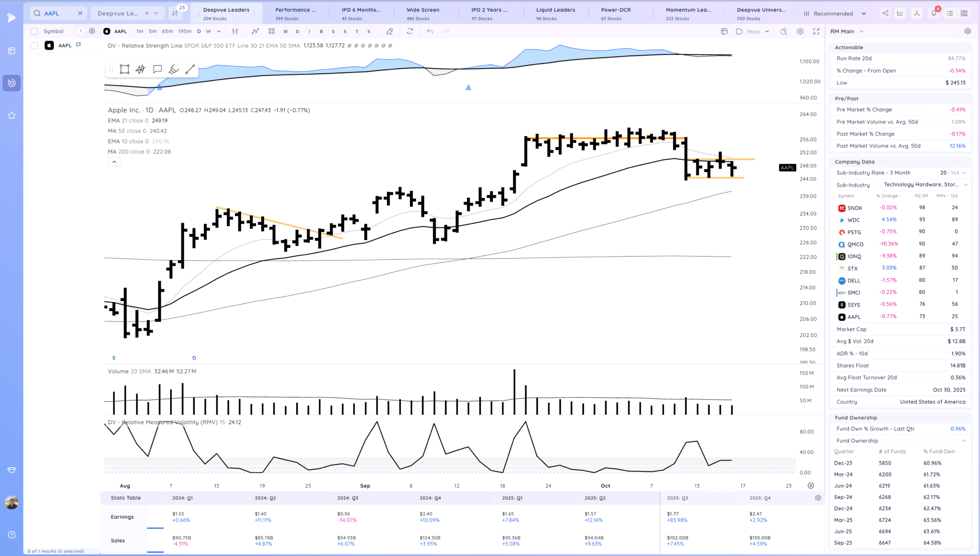The image size is (980, 556).
Task: Click the refresh chart icon
Action: [410, 31]
